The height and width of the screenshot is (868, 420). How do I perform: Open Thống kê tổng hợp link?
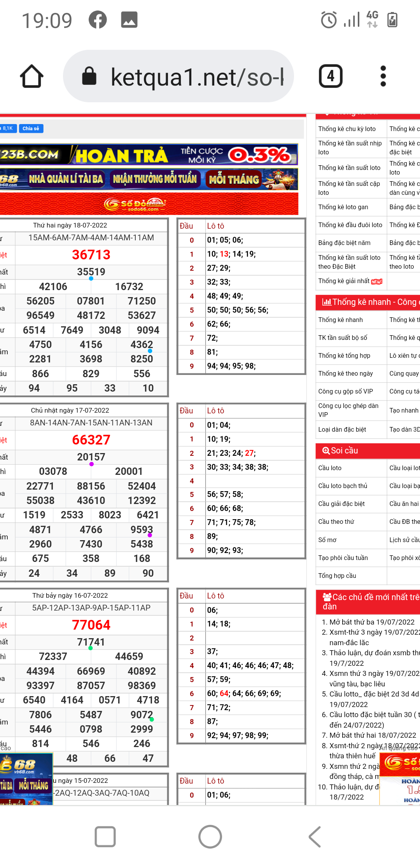pyautogui.click(x=344, y=355)
